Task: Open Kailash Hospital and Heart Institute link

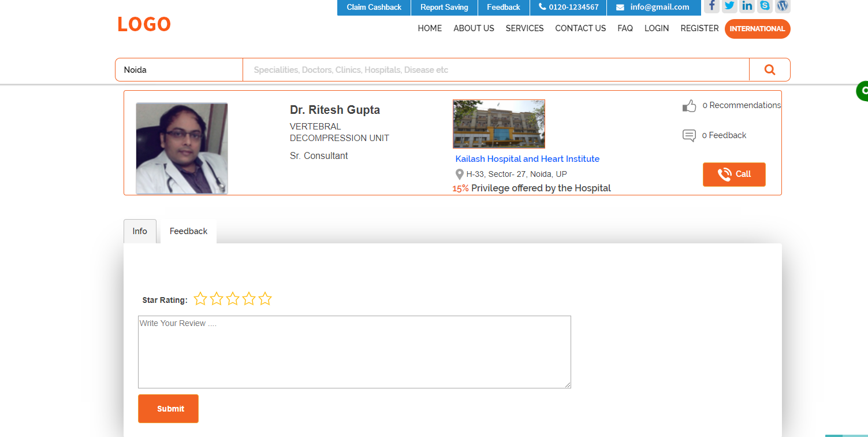Action: click(x=527, y=158)
